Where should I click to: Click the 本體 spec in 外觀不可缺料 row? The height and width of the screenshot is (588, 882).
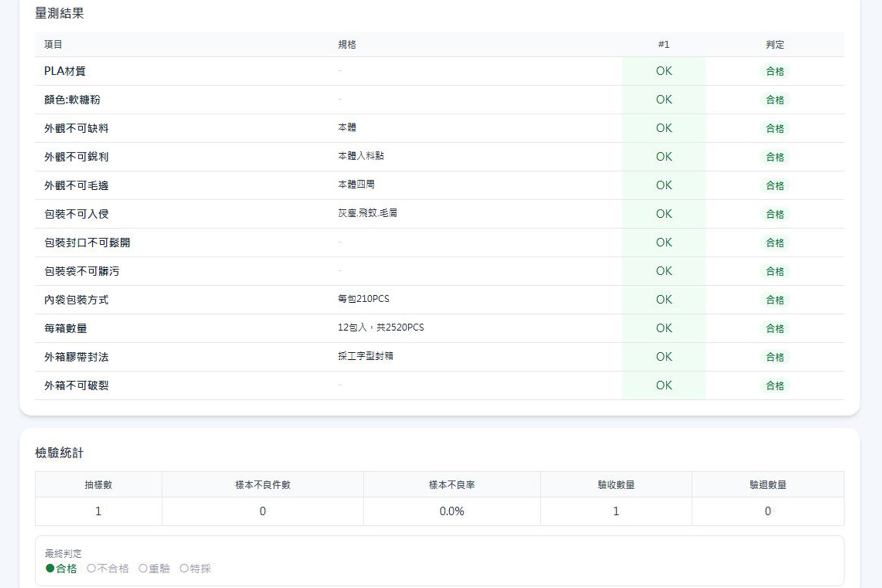point(347,127)
